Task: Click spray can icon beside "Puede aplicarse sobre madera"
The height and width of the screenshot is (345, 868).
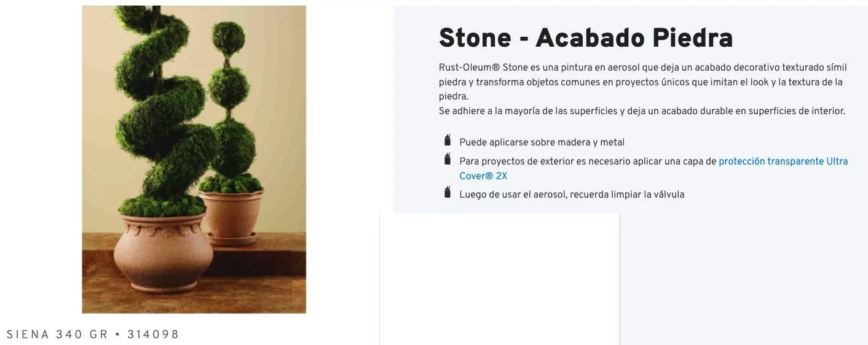Action: [448, 141]
